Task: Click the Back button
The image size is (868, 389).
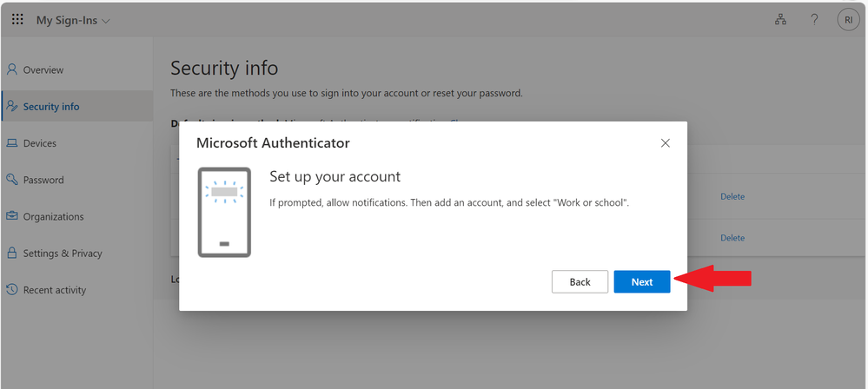Action: (580, 281)
